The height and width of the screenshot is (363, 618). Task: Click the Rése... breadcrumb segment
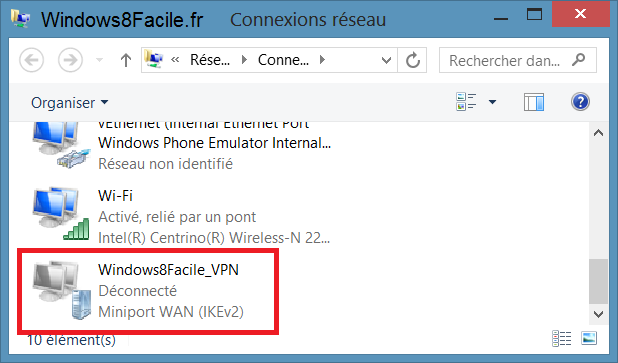pos(210,60)
